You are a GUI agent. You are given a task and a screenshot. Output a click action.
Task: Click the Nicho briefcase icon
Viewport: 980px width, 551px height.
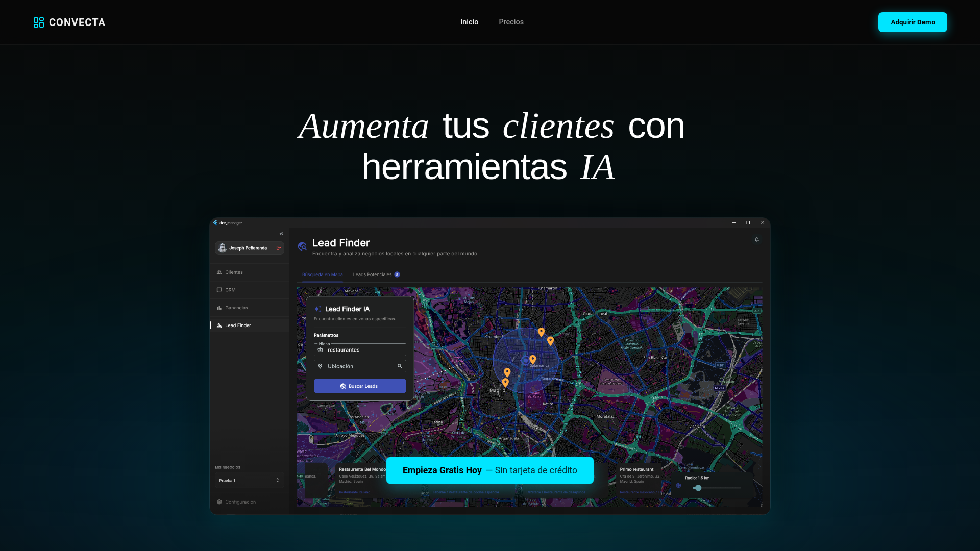(x=321, y=350)
